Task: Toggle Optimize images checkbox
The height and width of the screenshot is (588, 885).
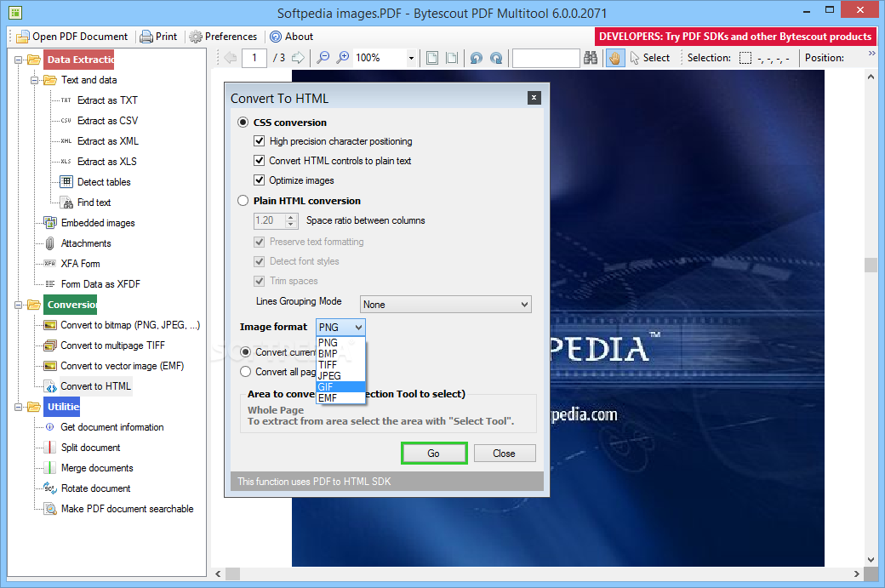Action: [x=259, y=180]
